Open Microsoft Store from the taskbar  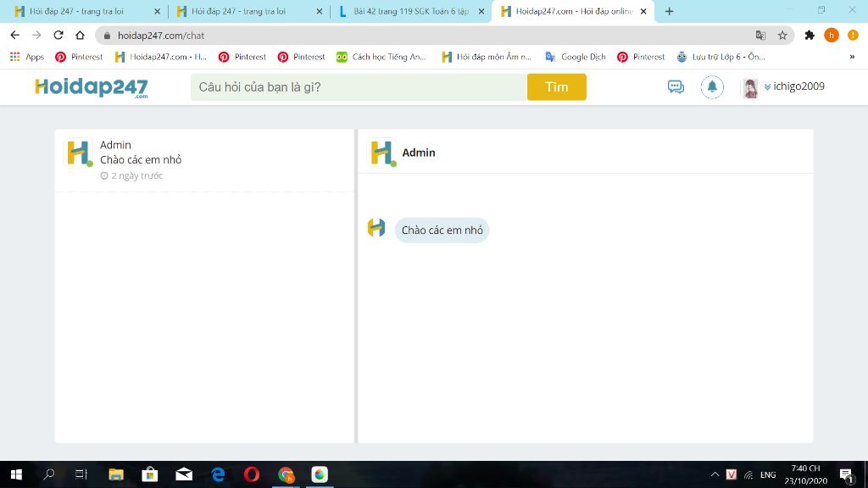click(149, 474)
